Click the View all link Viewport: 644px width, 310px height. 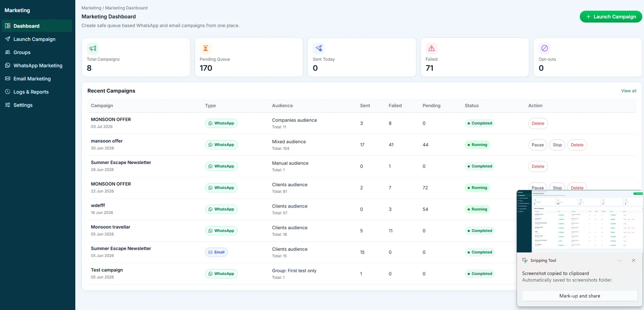pos(629,91)
